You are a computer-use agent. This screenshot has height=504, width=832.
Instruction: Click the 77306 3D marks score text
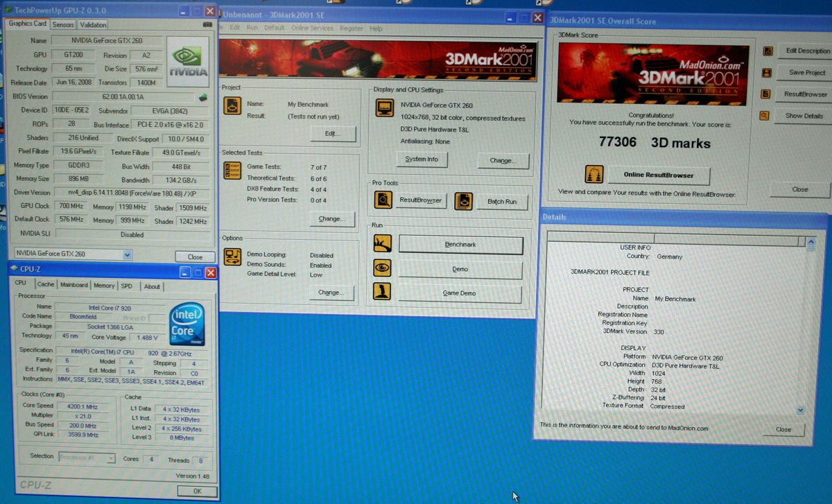[655, 143]
